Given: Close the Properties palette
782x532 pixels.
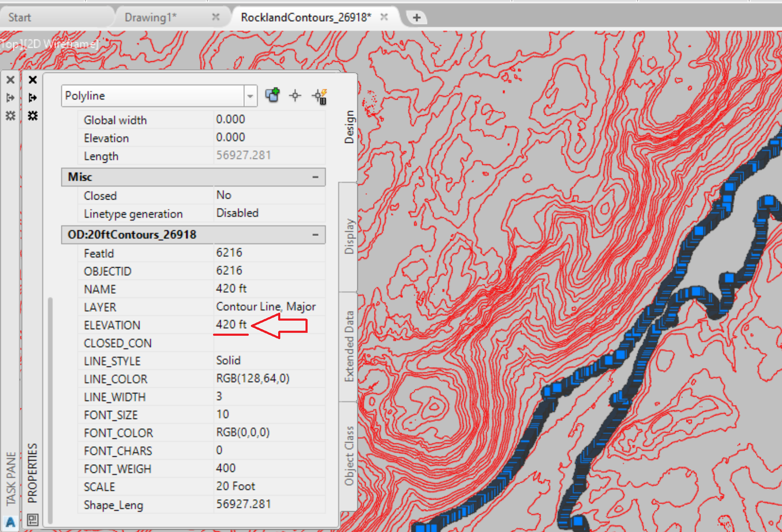Looking at the screenshot, I should [33, 80].
